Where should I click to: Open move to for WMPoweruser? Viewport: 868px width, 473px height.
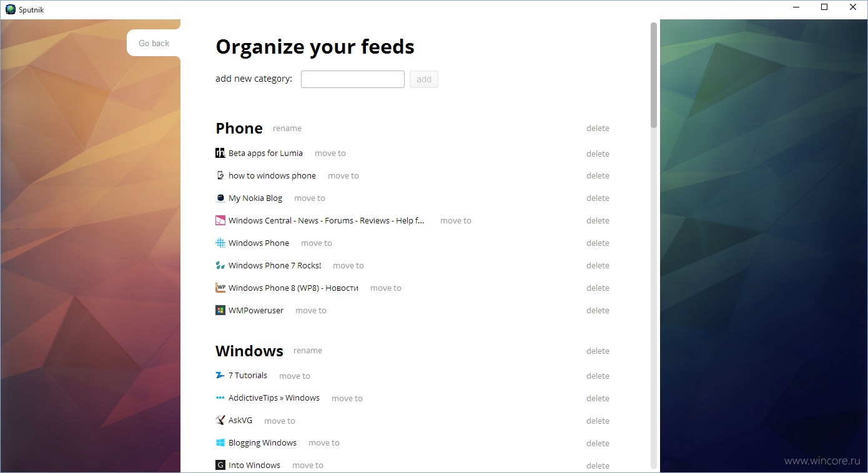[311, 311]
